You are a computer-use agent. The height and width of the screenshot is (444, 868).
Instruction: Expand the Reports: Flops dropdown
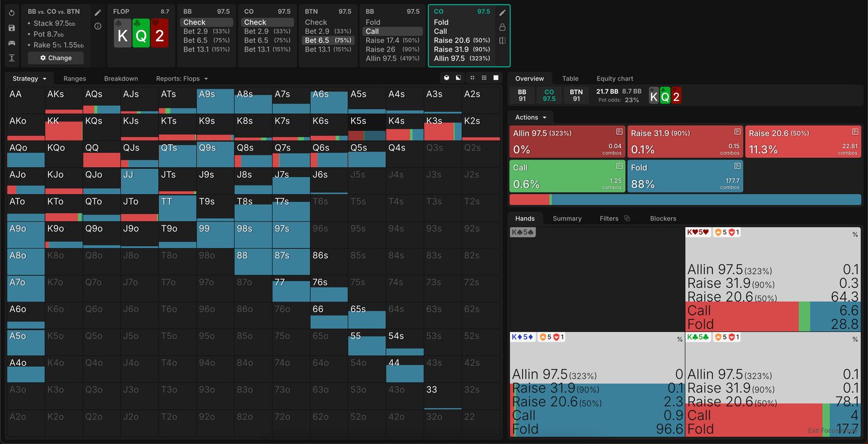click(x=182, y=79)
